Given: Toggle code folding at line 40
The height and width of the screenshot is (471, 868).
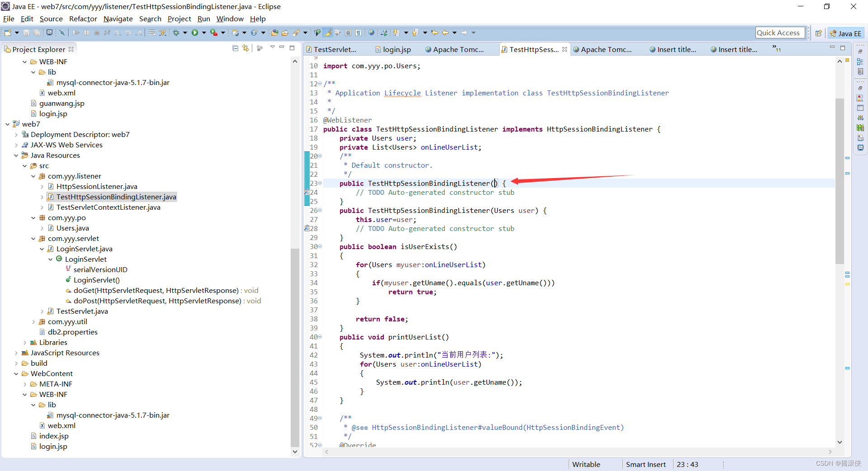Looking at the screenshot, I should click(320, 337).
